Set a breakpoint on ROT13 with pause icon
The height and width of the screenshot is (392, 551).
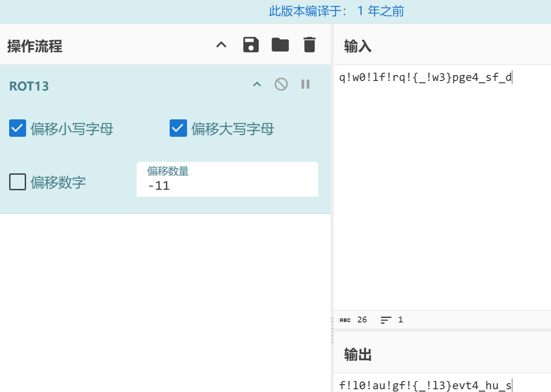(x=305, y=84)
